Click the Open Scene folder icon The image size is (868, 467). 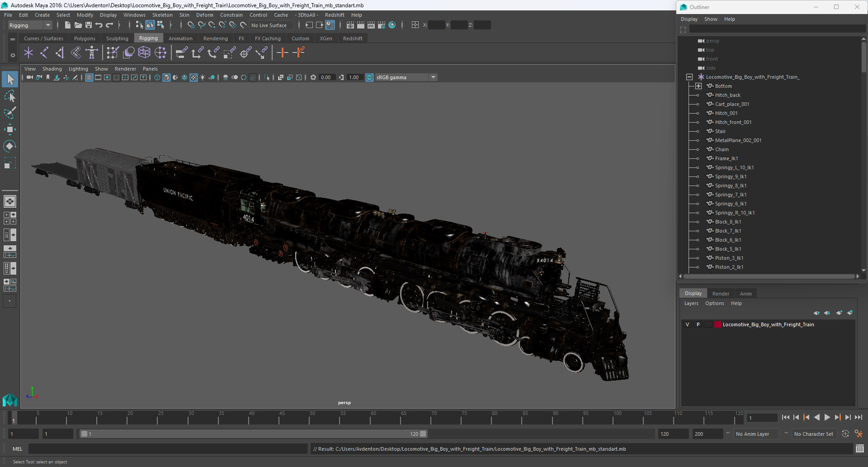click(78, 25)
